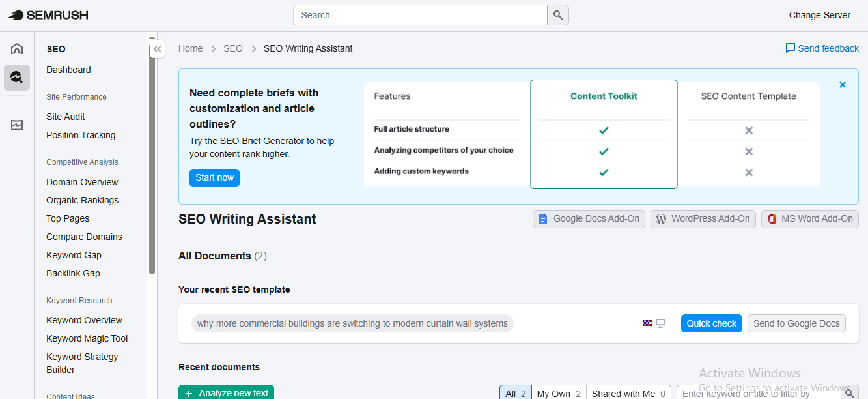Click the MS Word Add-On button
Viewport: 868px width, 399px height.
810,219
